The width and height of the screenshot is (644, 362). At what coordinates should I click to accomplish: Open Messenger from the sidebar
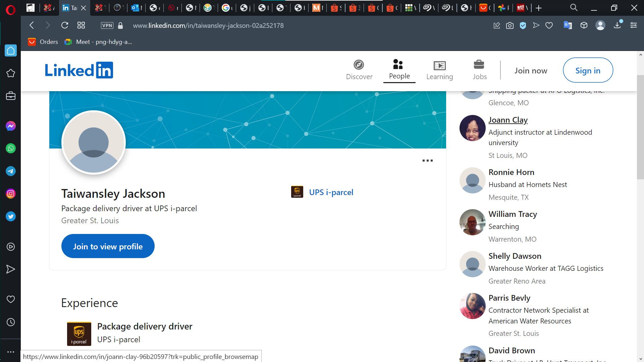click(11, 126)
